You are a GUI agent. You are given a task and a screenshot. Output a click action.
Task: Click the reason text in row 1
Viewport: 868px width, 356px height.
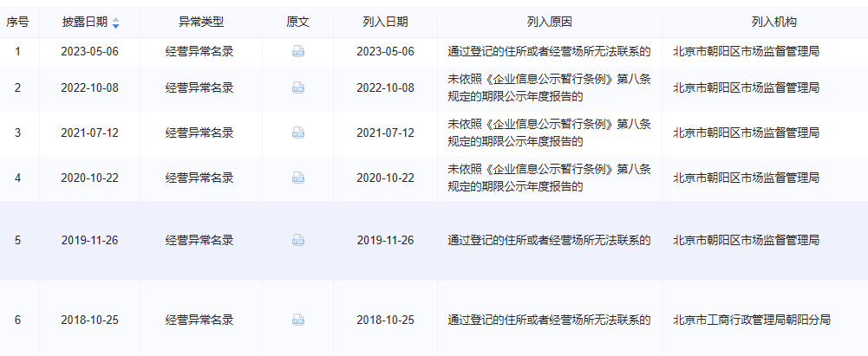click(549, 52)
